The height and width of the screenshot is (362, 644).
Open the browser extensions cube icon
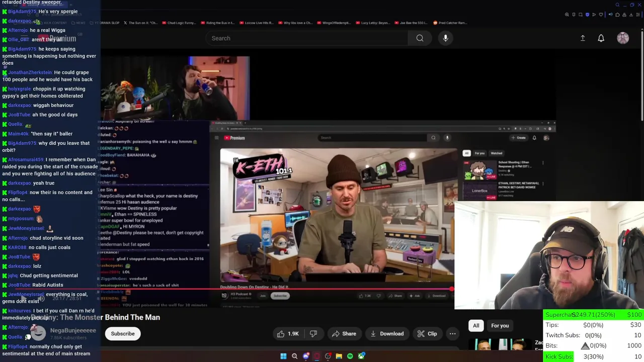(617, 15)
